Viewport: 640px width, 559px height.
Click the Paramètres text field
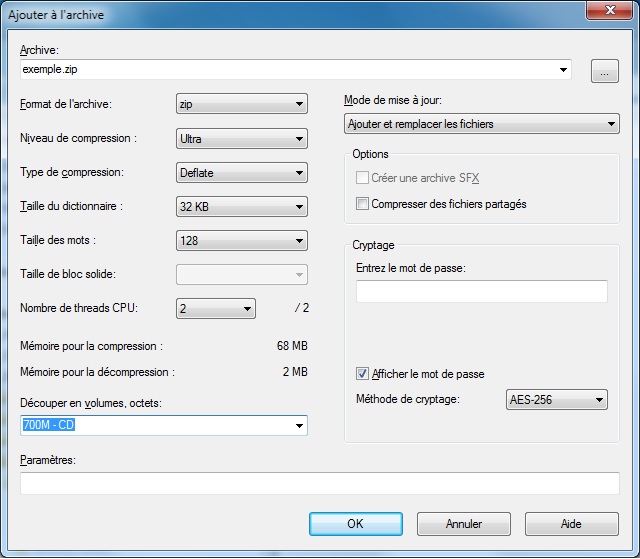point(319,484)
